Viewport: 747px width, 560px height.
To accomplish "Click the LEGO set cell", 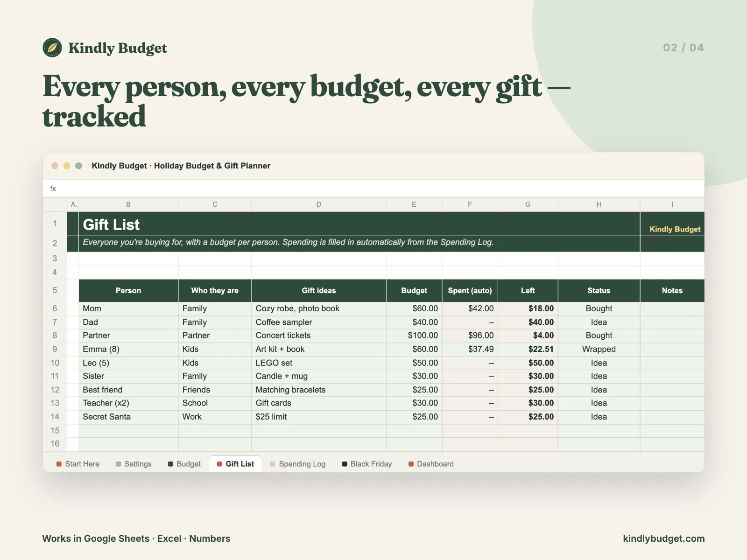I will 319,363.
